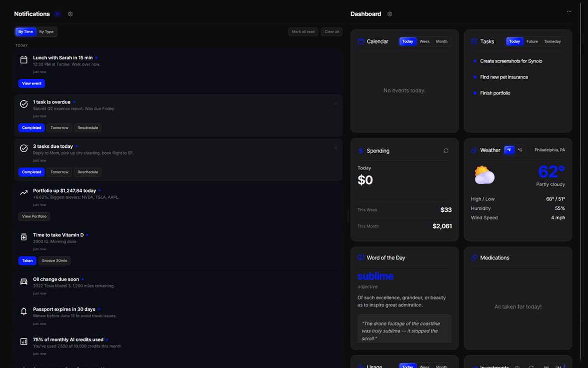Snooze Vitamin D reminder 30min

[54, 260]
